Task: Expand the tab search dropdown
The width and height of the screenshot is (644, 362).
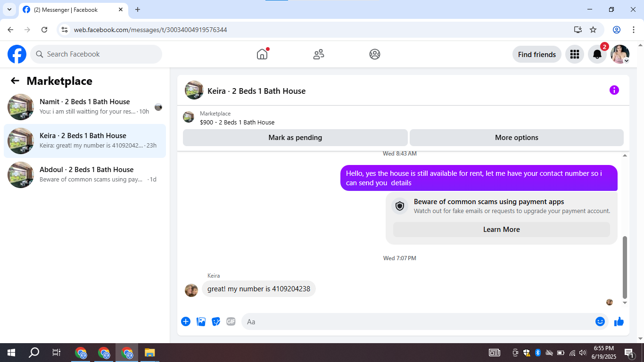Action: [9, 9]
